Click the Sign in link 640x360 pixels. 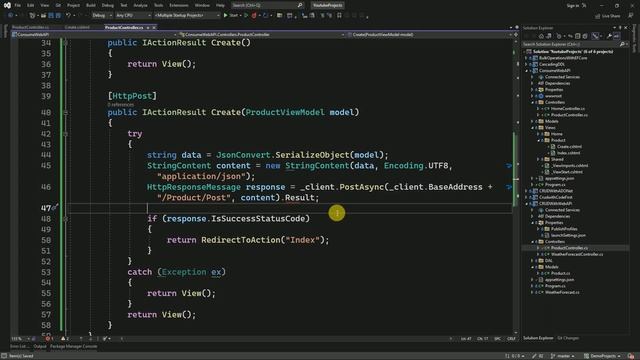tap(573, 6)
